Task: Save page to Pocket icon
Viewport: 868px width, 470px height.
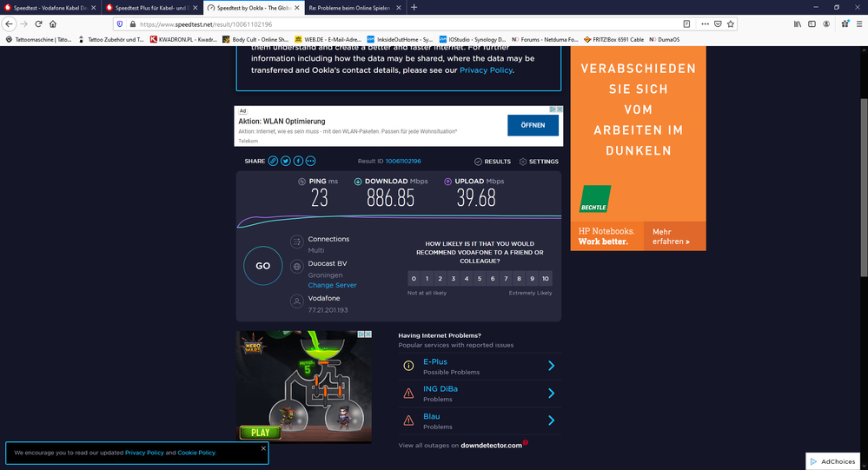Action: coord(718,23)
